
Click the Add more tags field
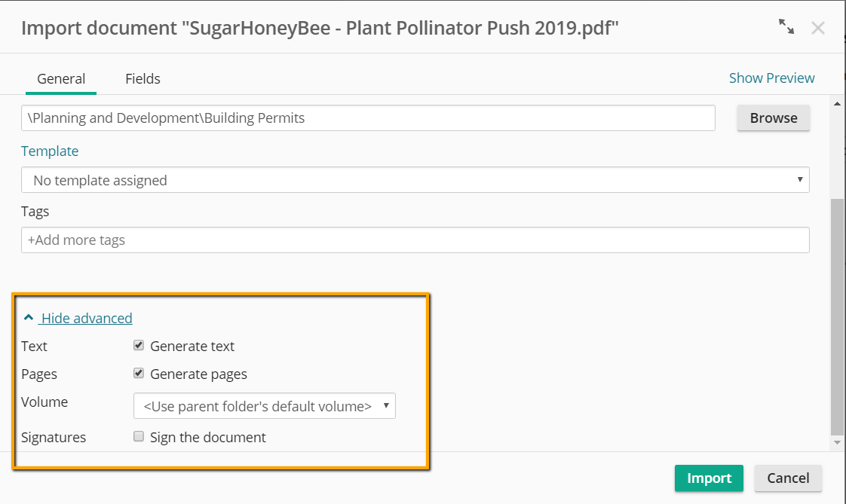415,240
